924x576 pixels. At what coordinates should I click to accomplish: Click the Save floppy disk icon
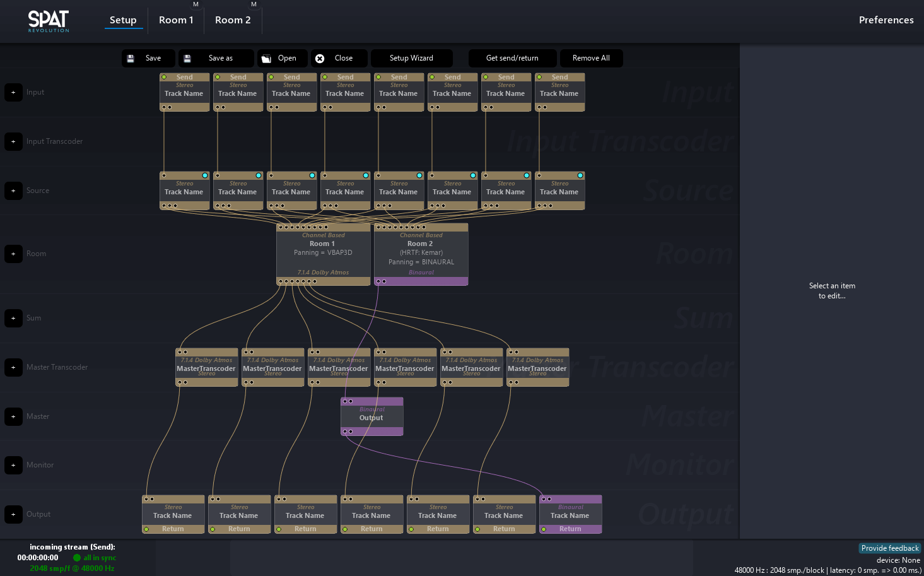131,59
